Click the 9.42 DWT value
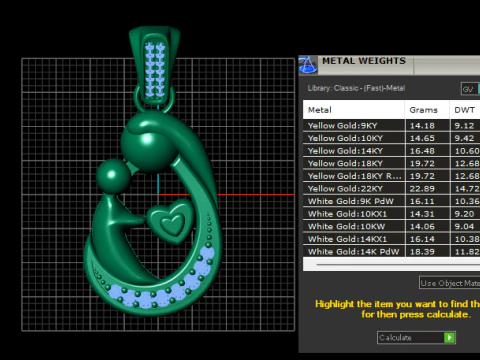This screenshot has width=480, height=360. pos(464,138)
